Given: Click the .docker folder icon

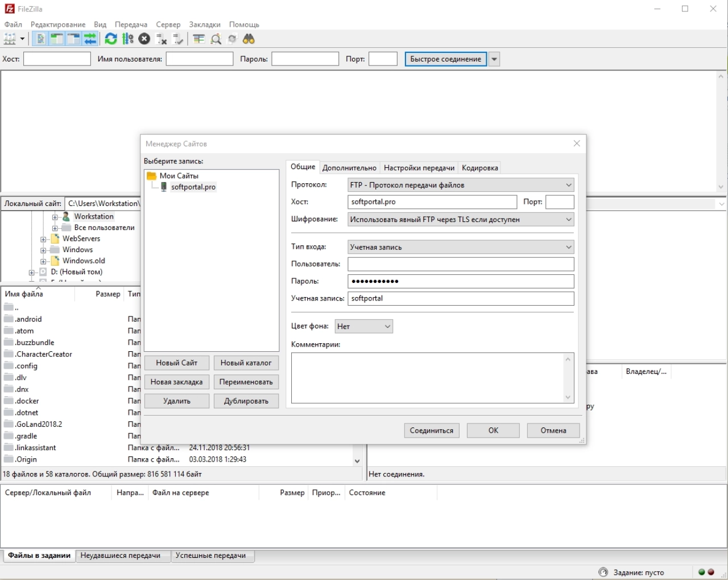Looking at the screenshot, I should (9, 401).
